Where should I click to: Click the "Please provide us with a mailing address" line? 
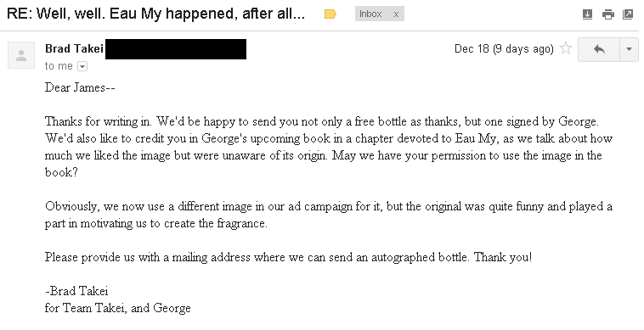click(288, 257)
